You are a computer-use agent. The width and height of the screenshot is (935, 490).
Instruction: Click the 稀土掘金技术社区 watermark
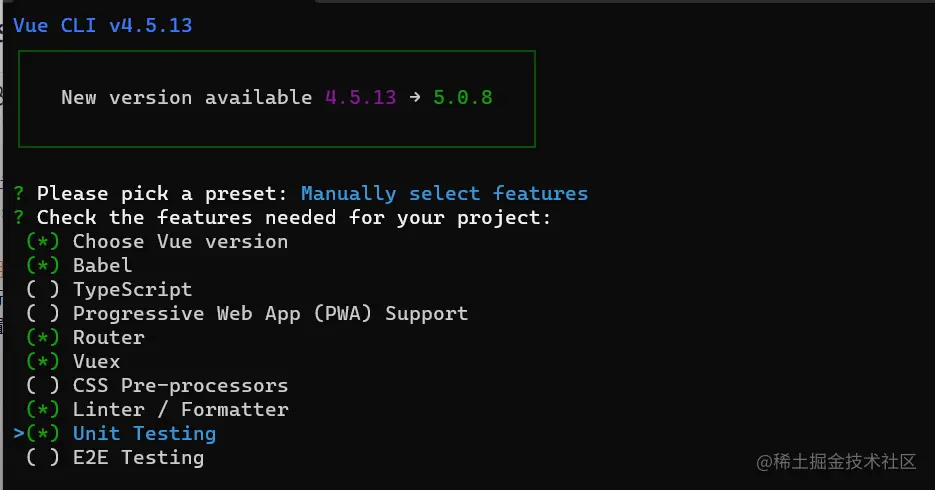click(x=836, y=461)
